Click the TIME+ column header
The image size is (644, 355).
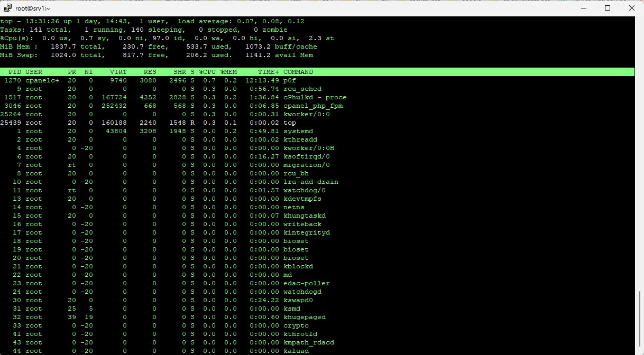(269, 72)
